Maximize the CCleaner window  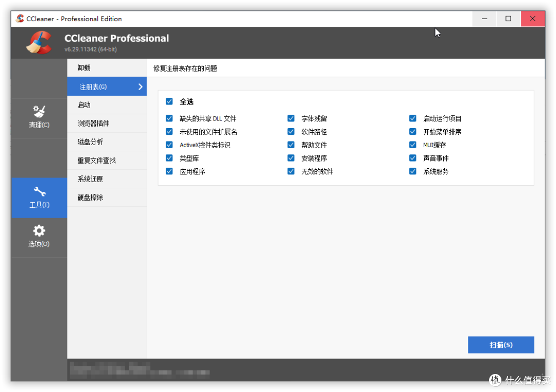509,19
